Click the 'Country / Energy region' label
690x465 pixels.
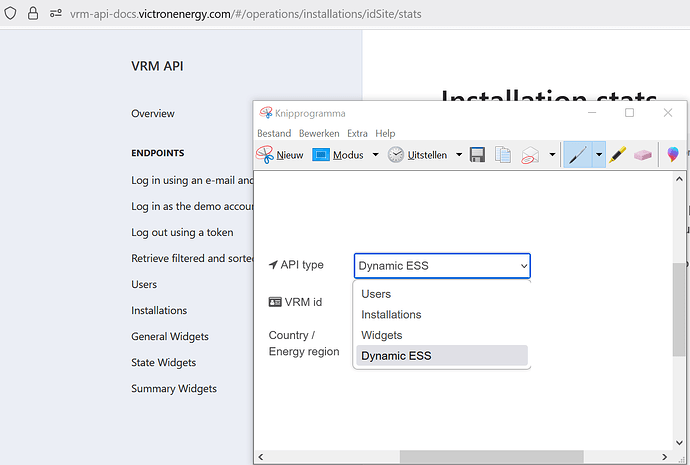(304, 343)
